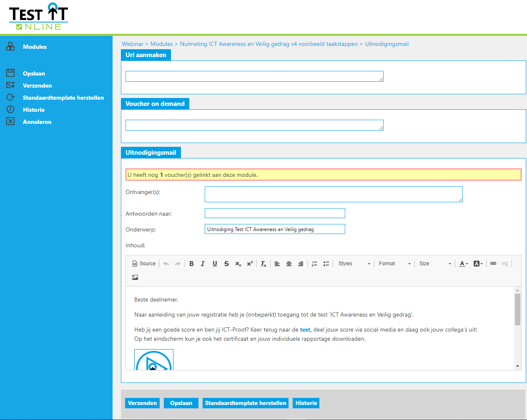Click the Redo arrow in editor toolbar
The width and height of the screenshot is (527, 420).
click(177, 264)
